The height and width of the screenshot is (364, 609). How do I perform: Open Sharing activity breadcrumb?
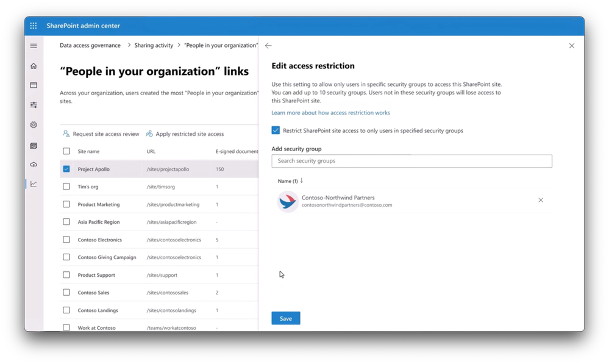154,46
